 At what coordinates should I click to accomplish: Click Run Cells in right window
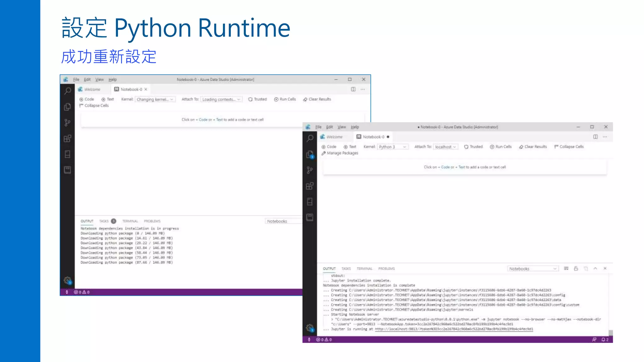501,147
